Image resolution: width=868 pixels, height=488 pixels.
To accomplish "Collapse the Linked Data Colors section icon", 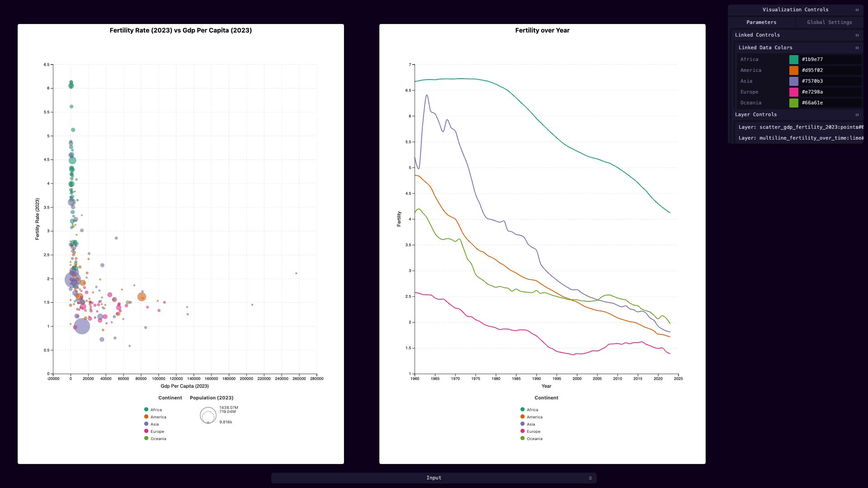I will click(857, 48).
